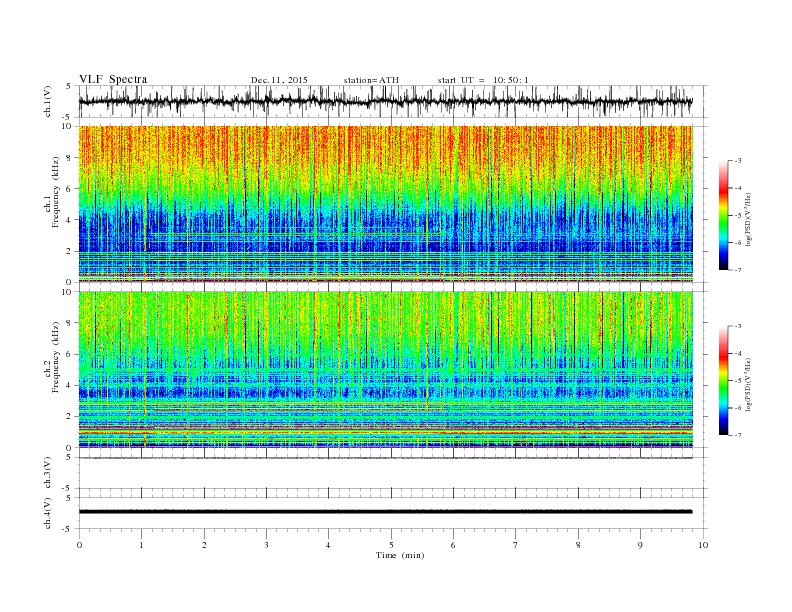The width and height of the screenshot is (792, 612).
Task: Click the ch.4 thick black signal trace
Action: point(385,512)
